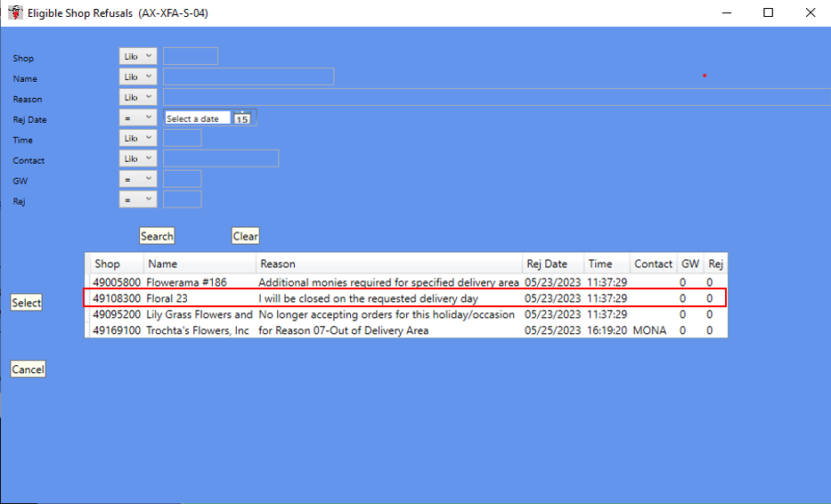Maximize the Eligible Shop Refusals window
Image resolution: width=831 pixels, height=504 pixels.
click(x=768, y=12)
